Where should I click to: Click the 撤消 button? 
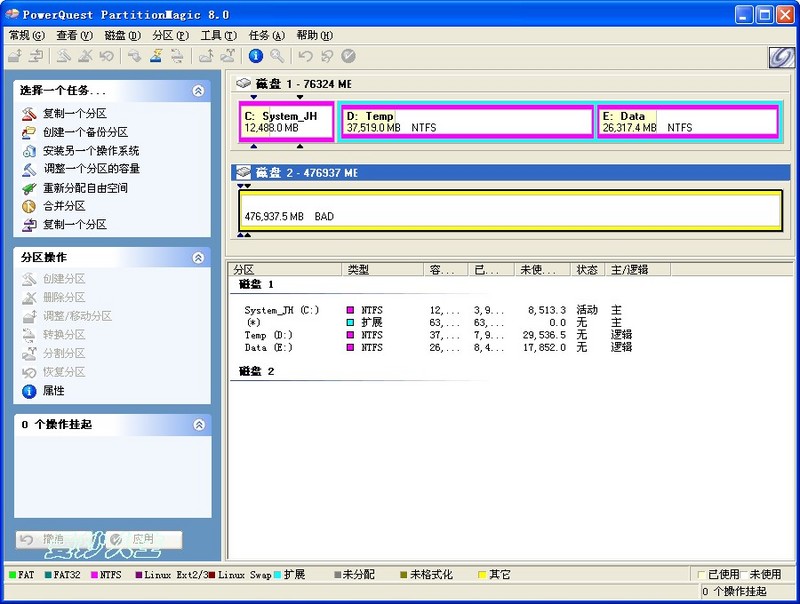54,539
